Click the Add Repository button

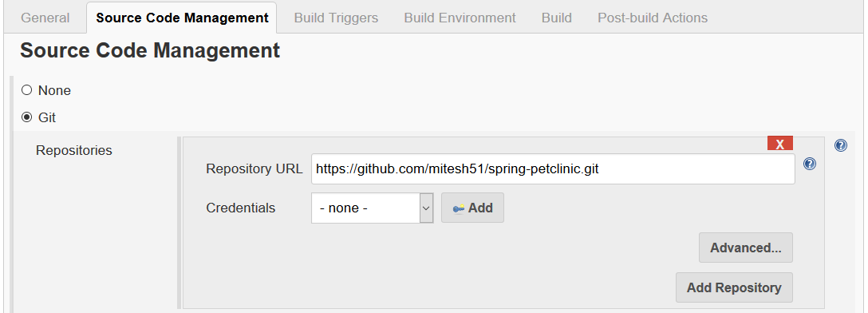[734, 287]
